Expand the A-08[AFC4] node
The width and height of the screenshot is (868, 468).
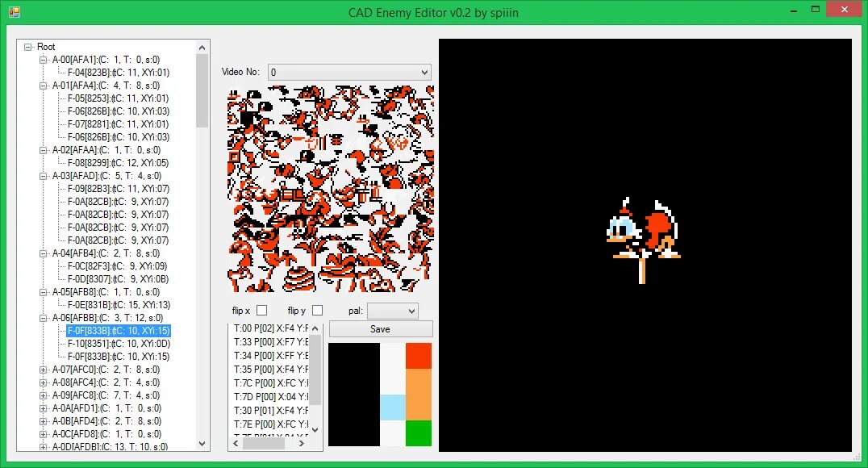44,382
